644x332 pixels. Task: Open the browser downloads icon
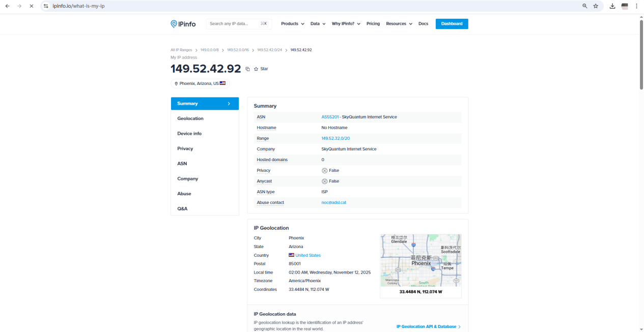(x=612, y=6)
